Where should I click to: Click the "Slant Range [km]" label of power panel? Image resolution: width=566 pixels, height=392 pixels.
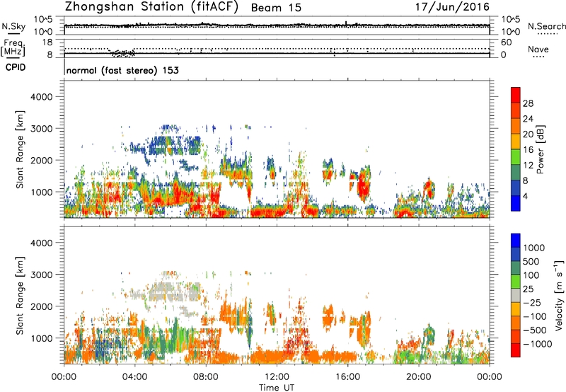click(x=20, y=149)
